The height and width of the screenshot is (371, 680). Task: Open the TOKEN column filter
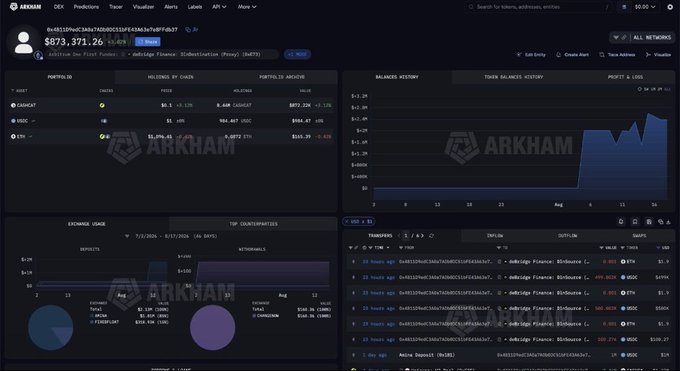(x=623, y=248)
